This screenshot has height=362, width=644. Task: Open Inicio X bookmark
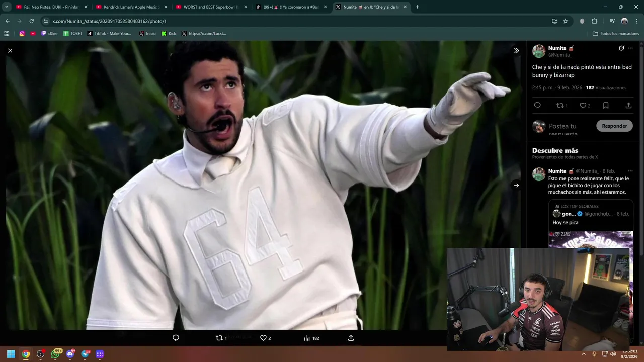(147, 34)
